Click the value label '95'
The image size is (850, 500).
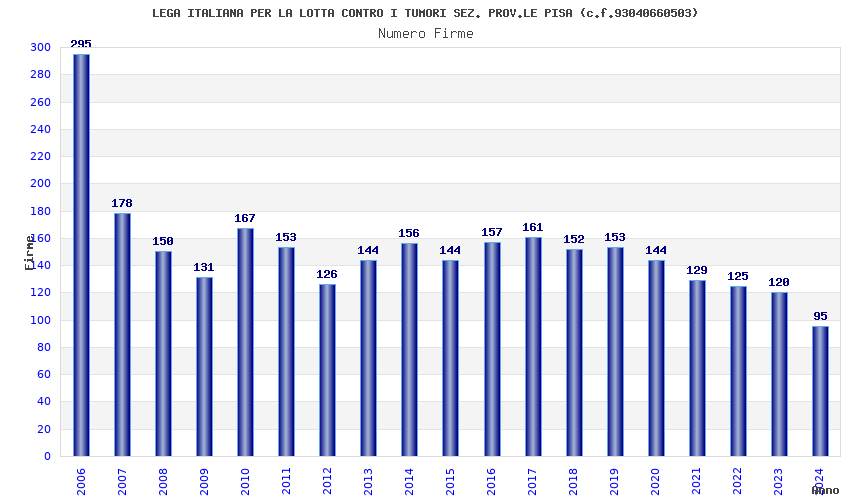(x=820, y=316)
